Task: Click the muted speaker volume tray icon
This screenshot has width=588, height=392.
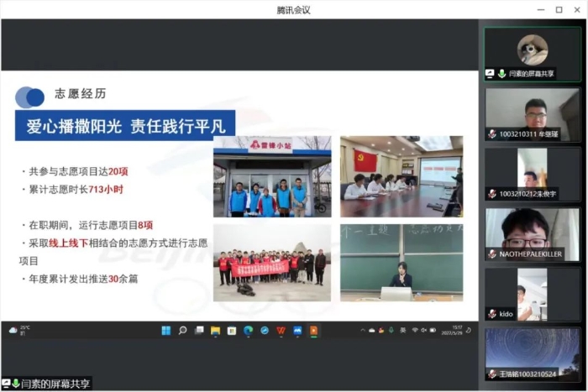Action: tap(423, 330)
